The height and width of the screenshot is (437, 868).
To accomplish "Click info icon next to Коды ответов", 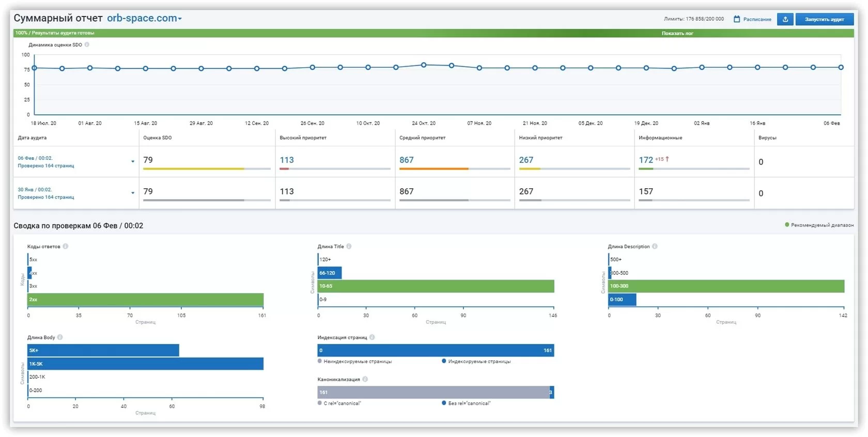I will point(66,246).
